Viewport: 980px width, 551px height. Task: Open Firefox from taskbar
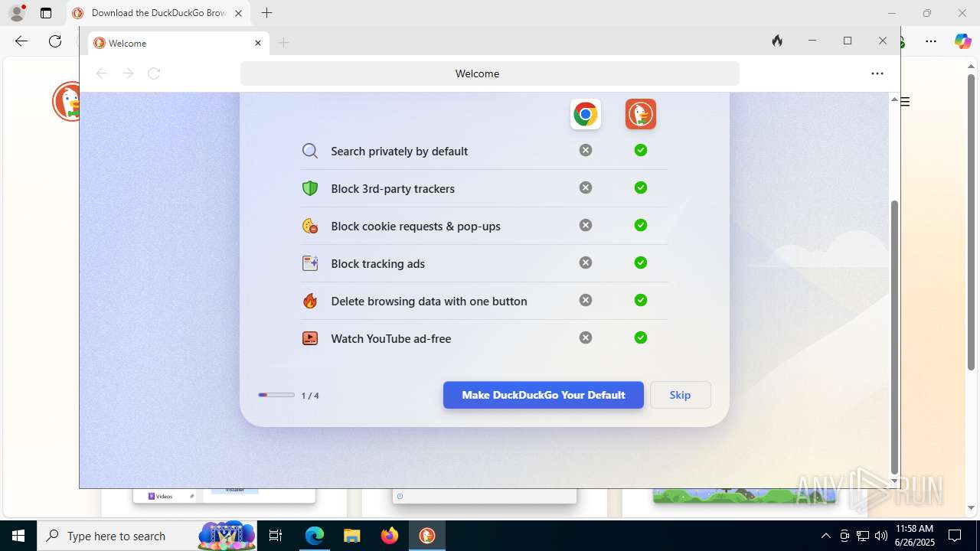[x=390, y=536]
